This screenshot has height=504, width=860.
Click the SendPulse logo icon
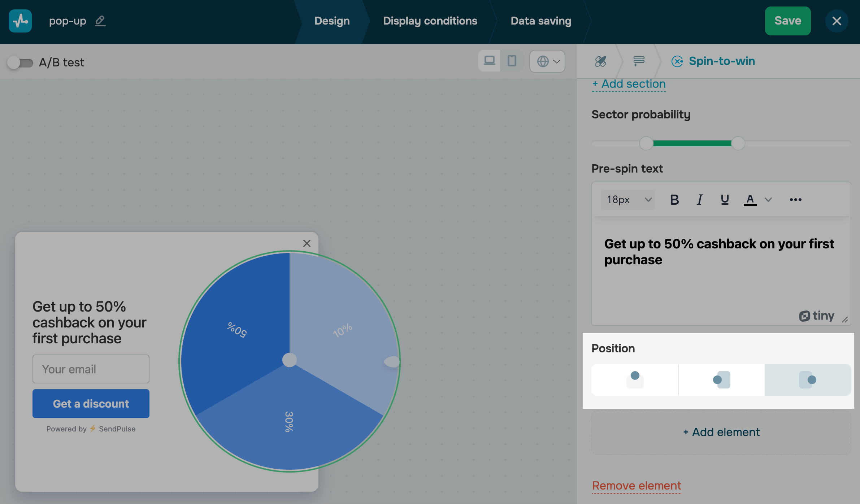[x=20, y=21]
